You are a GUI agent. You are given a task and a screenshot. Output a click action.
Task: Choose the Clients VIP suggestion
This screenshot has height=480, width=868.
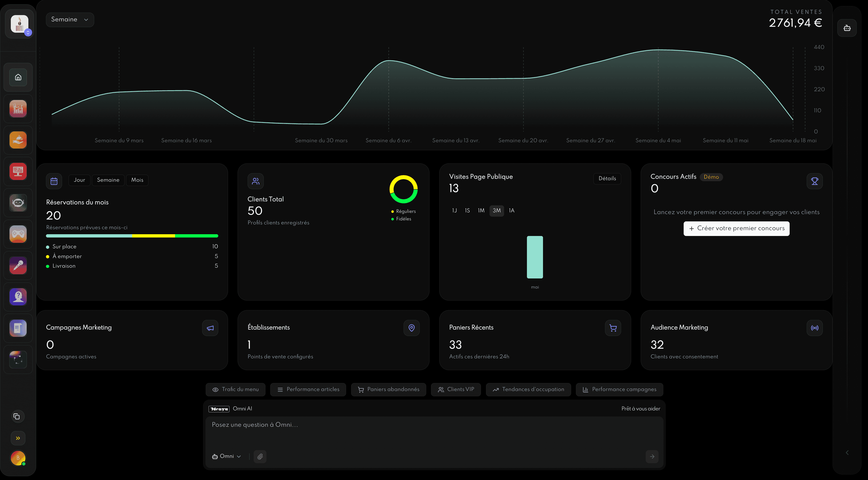point(456,390)
